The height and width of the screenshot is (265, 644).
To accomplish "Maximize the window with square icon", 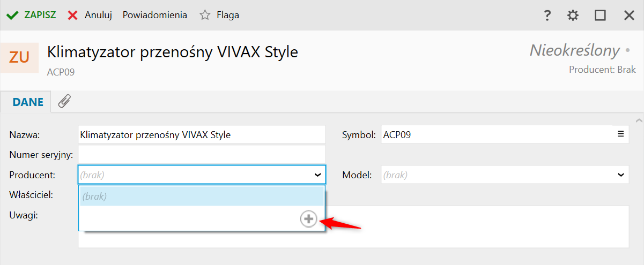I will pyautogui.click(x=600, y=16).
